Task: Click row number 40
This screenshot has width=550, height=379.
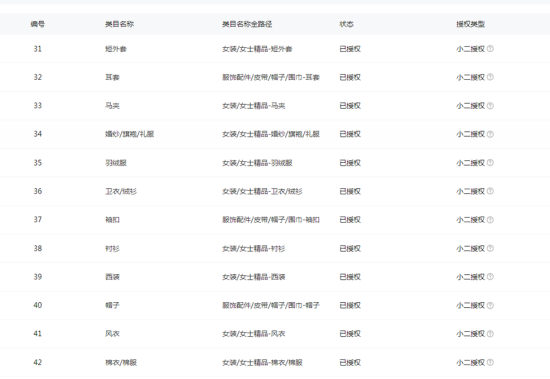Action: tap(38, 305)
